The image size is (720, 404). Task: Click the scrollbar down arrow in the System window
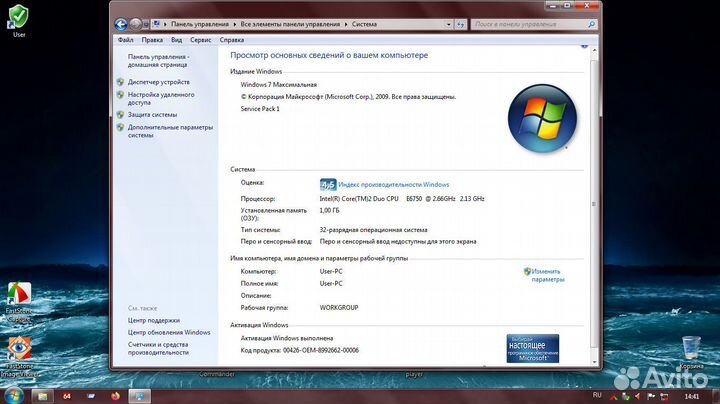pyautogui.click(x=594, y=362)
